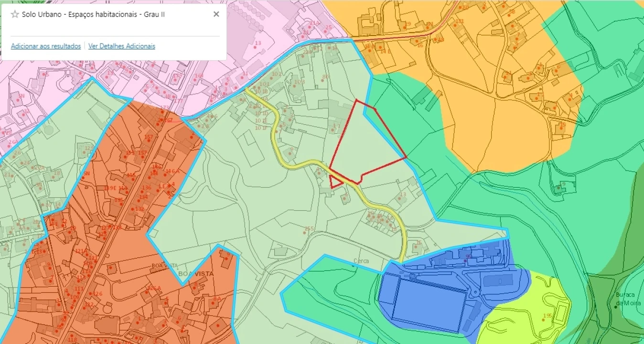This screenshot has width=644, height=344.
Task: Close the Solo Urbano info popup
Action: tap(216, 14)
